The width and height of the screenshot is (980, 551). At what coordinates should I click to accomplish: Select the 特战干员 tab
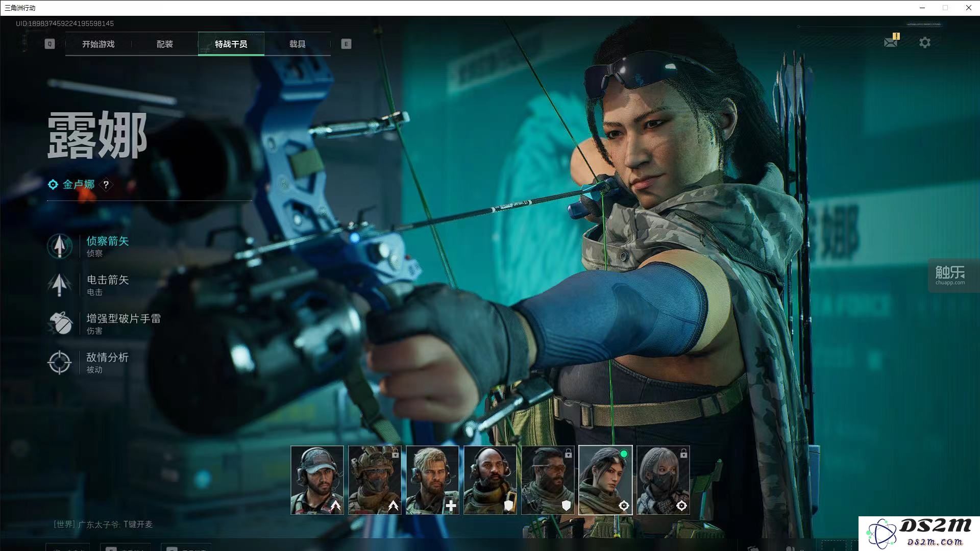pos(231,44)
